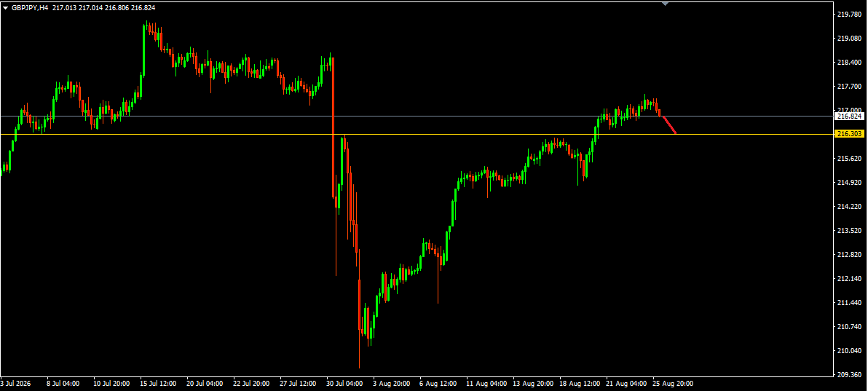Click the 11 Aug 04:00 time label
868x391 pixels.
pos(484,383)
